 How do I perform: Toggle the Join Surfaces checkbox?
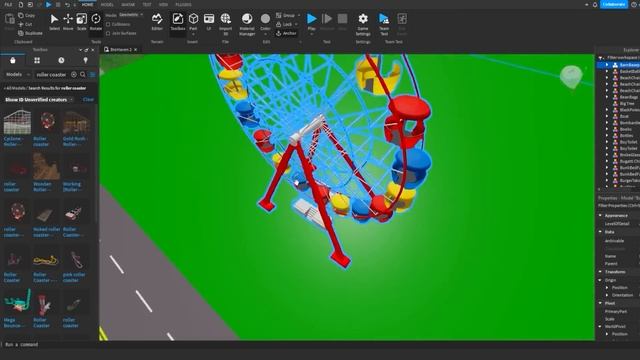(108, 33)
